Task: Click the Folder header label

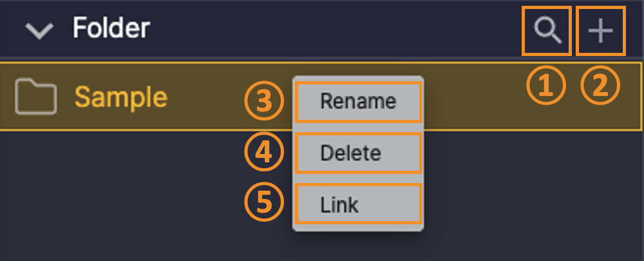Action: pos(111,28)
